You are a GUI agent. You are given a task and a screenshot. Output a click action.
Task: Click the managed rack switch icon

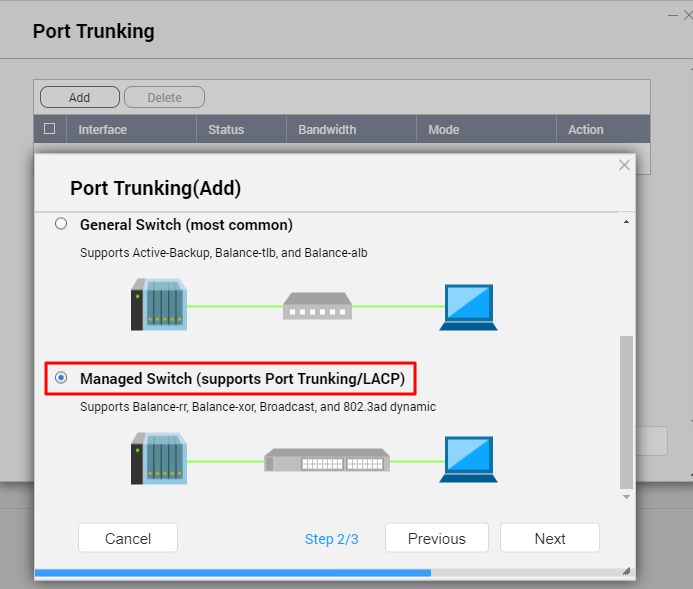click(x=325, y=461)
